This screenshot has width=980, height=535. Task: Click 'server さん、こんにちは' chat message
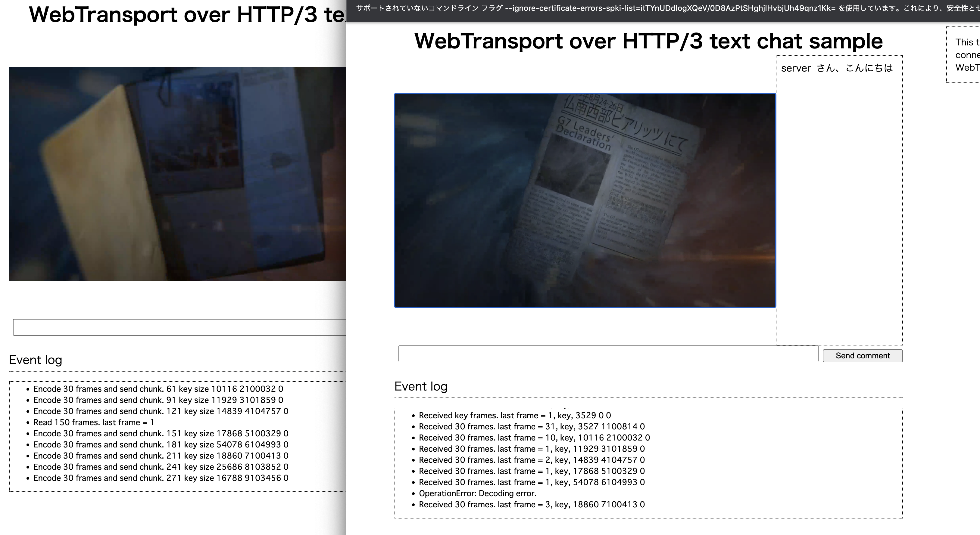837,68
